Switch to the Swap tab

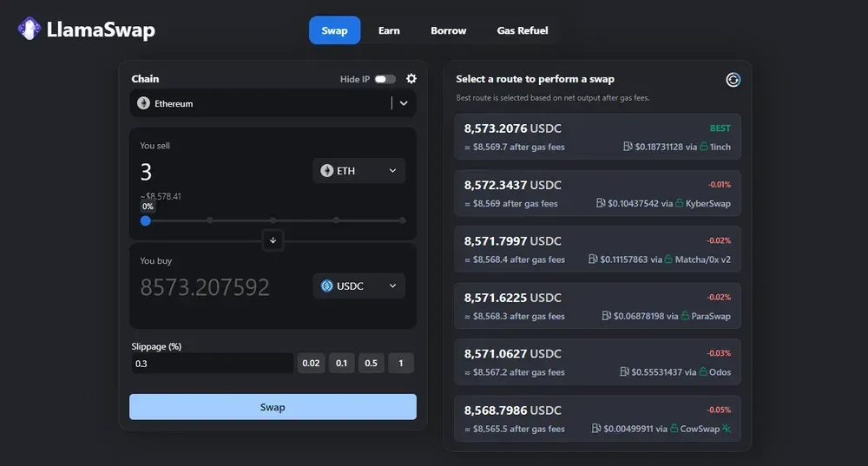tap(334, 30)
